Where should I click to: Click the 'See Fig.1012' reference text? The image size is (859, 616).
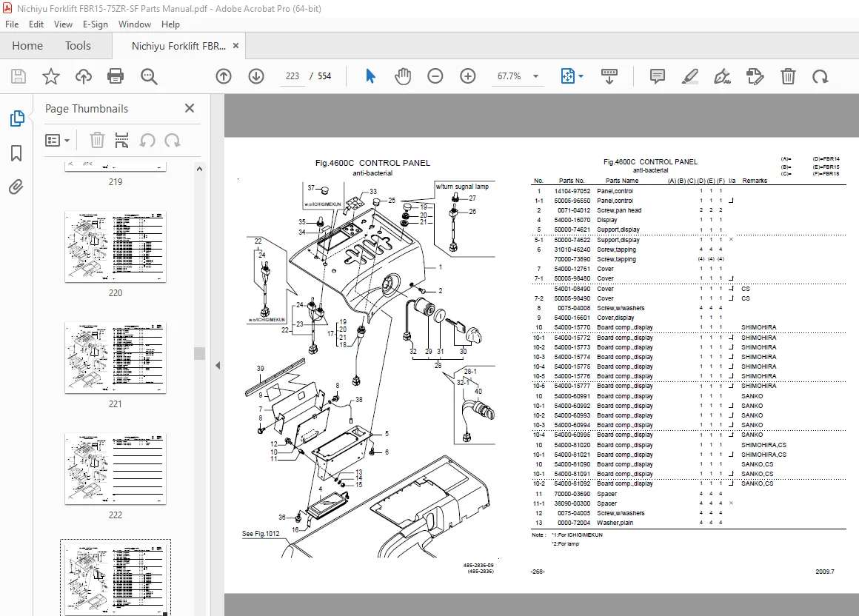tap(261, 533)
